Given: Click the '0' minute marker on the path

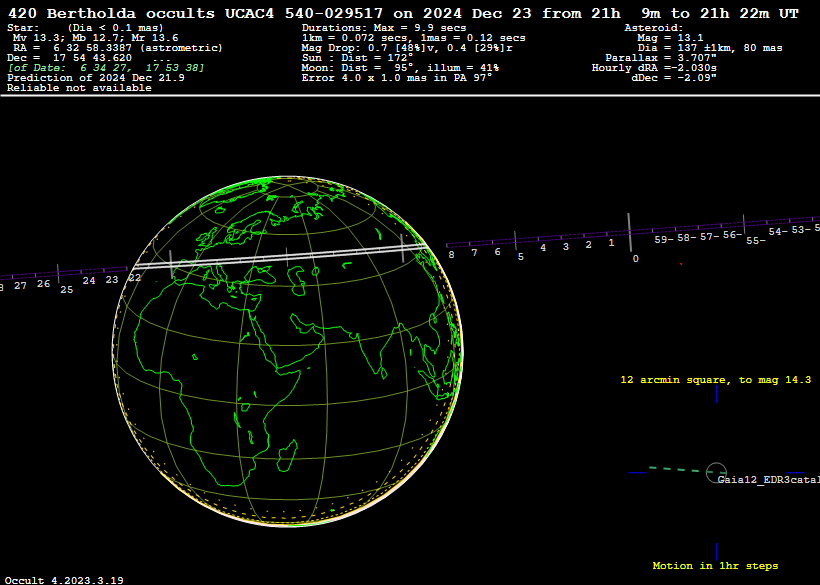Looking at the screenshot, I should click(635, 259).
